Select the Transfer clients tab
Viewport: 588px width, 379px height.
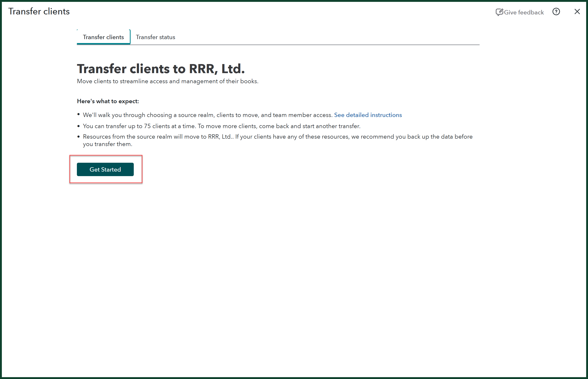[x=103, y=37]
